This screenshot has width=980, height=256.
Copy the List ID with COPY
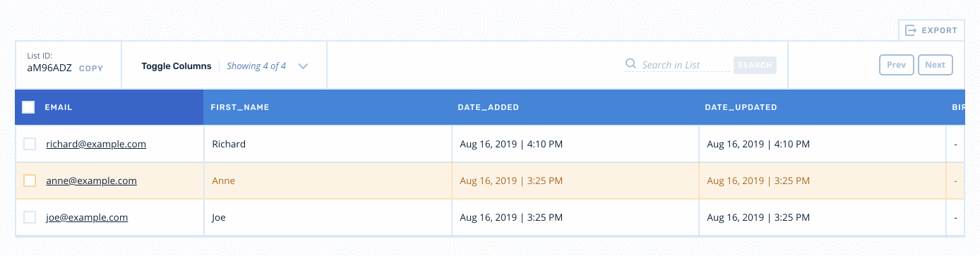point(91,68)
